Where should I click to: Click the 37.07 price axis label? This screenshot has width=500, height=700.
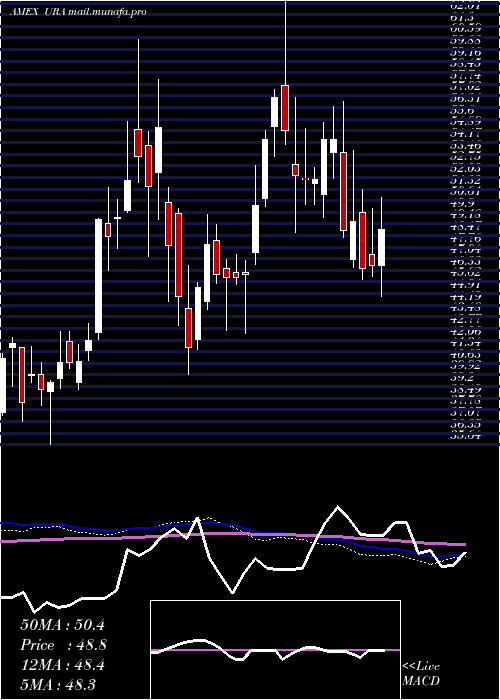(465, 412)
